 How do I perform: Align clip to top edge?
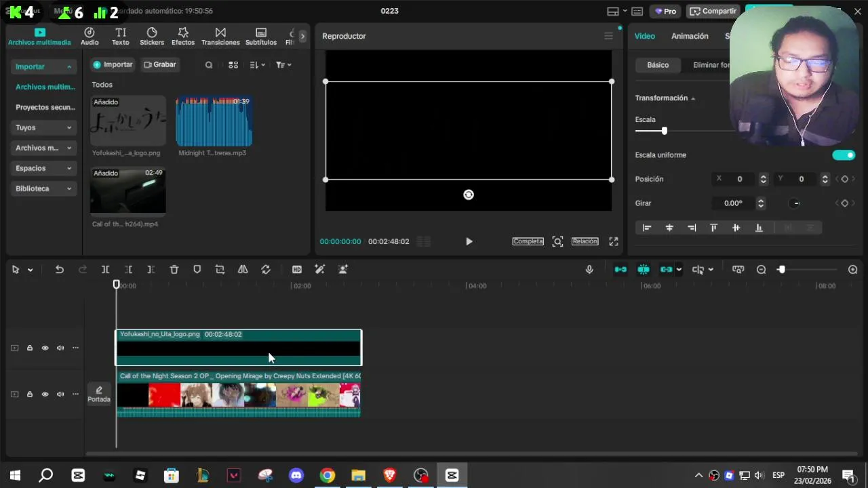(x=713, y=228)
